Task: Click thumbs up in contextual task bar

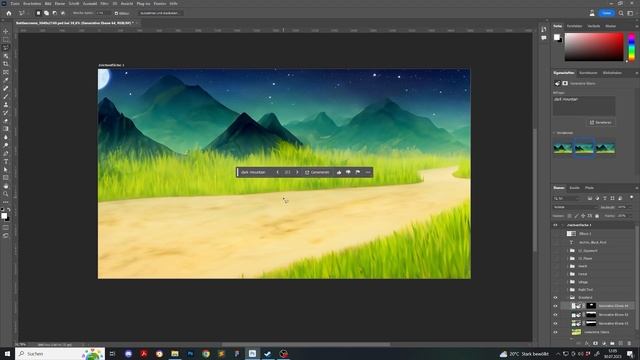Action: click(339, 172)
